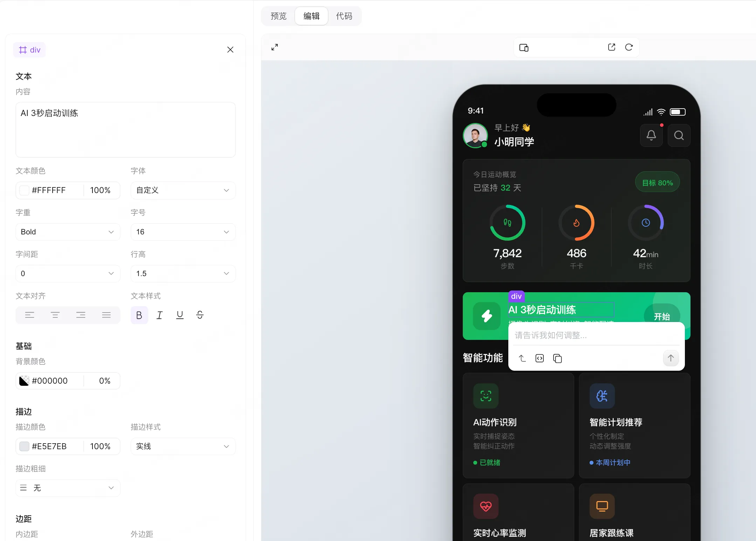Click the stroke color #E5E7EB swatch
This screenshot has height=541, width=756.
[24, 446]
